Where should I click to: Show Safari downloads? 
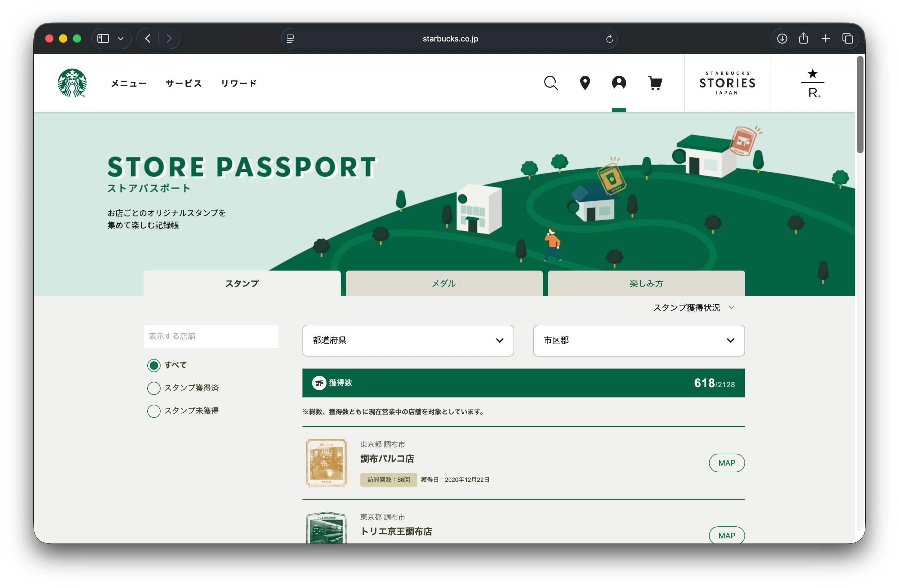782,38
